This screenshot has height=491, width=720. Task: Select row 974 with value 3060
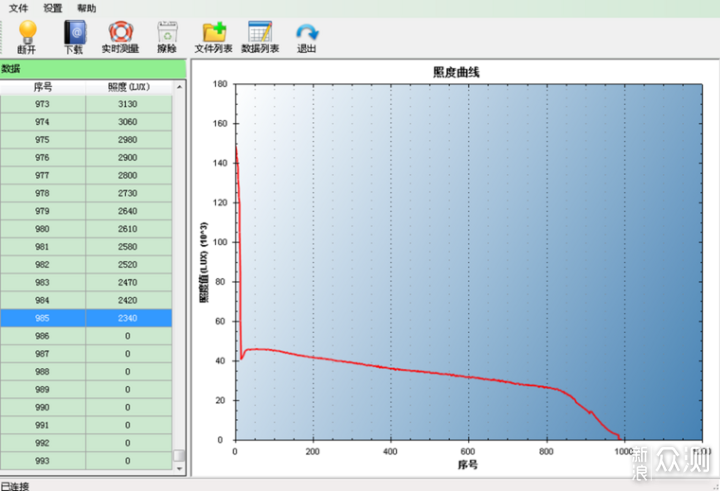click(86, 122)
